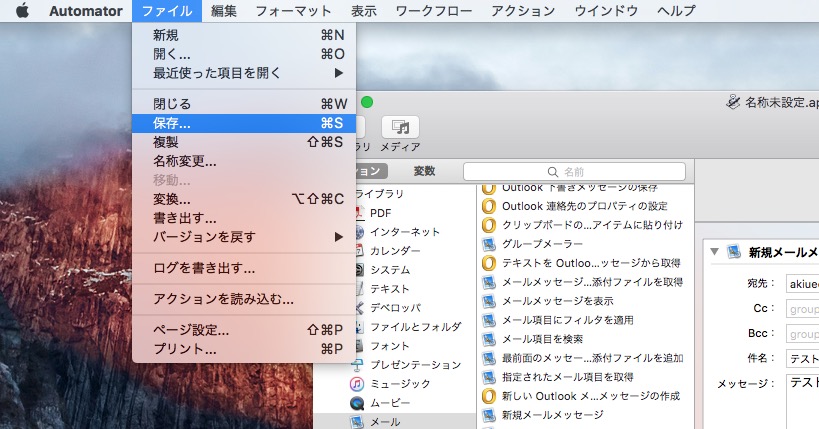Open the アクション menu
This screenshot has width=819, height=429.
click(x=523, y=11)
